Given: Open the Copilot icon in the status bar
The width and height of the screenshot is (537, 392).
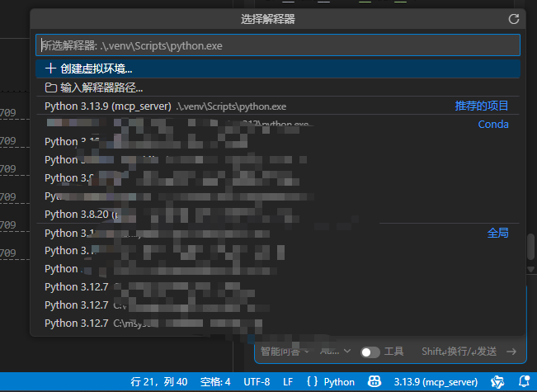Looking at the screenshot, I should [x=374, y=382].
